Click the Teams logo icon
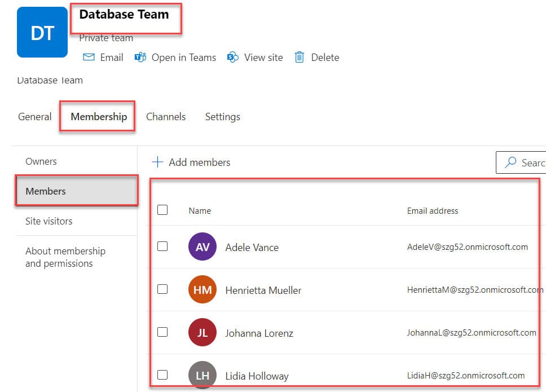Screen dimensions: 546x392 click(140, 57)
